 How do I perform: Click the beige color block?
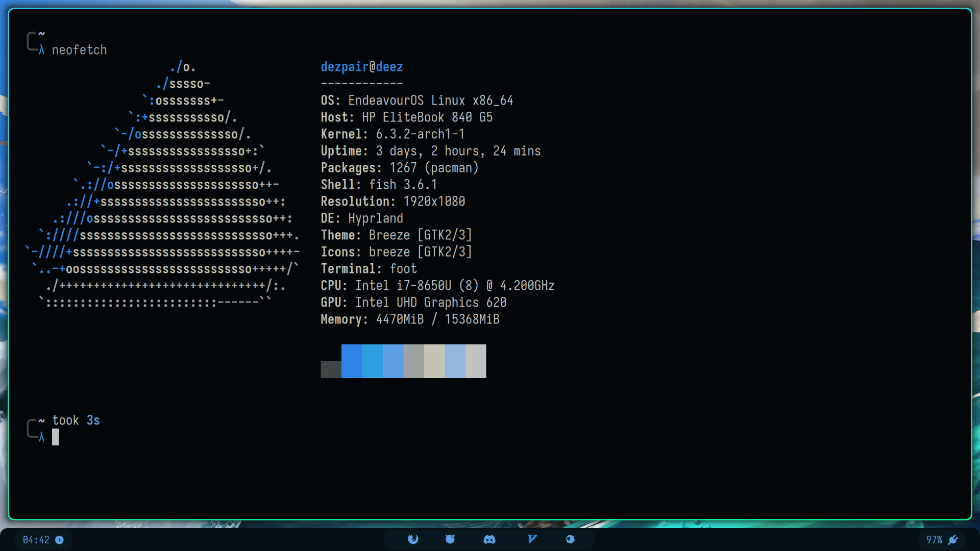click(x=434, y=361)
